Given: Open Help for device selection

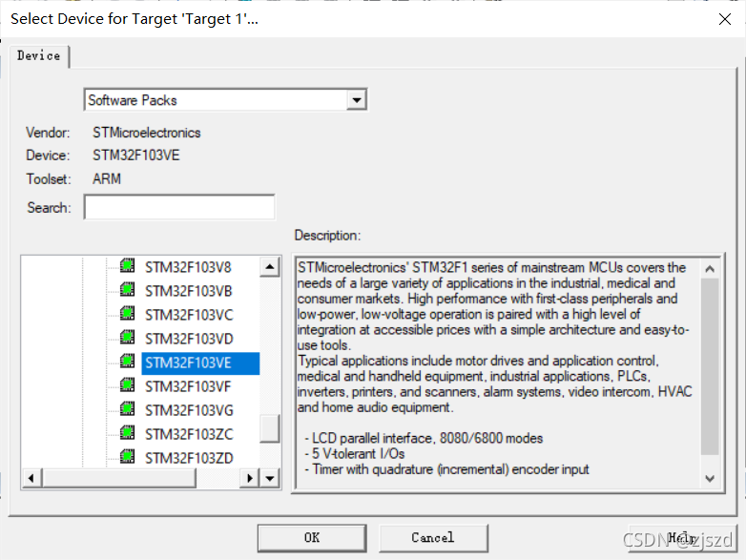Looking at the screenshot, I should 682,538.
